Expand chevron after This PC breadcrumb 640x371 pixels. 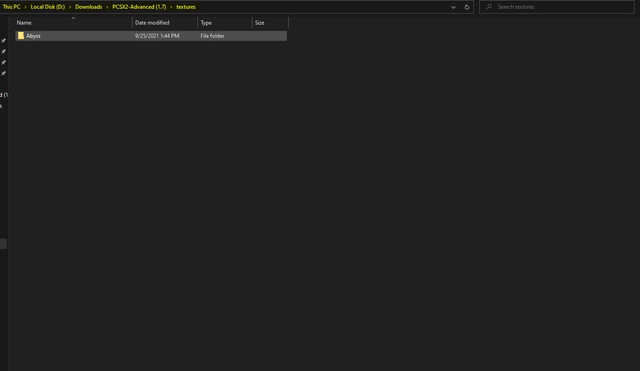(25, 7)
